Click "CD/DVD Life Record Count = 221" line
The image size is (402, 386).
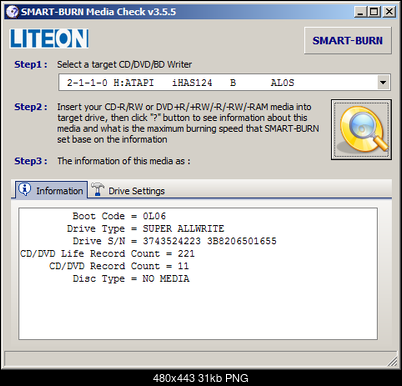(x=107, y=254)
